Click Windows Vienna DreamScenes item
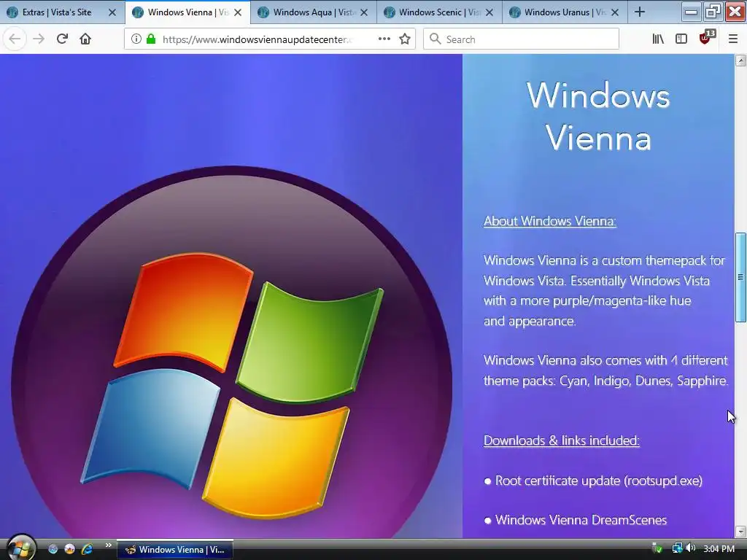The height and width of the screenshot is (560, 747). (581, 520)
